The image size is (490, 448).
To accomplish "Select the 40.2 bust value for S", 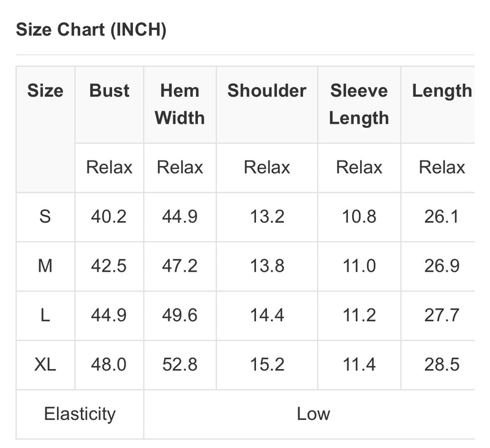I will tap(109, 217).
